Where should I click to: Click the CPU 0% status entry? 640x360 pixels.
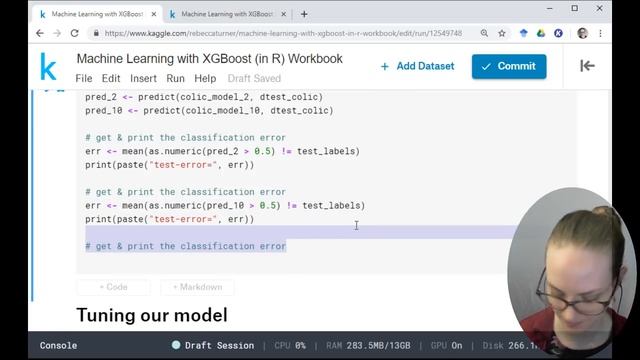290,345
